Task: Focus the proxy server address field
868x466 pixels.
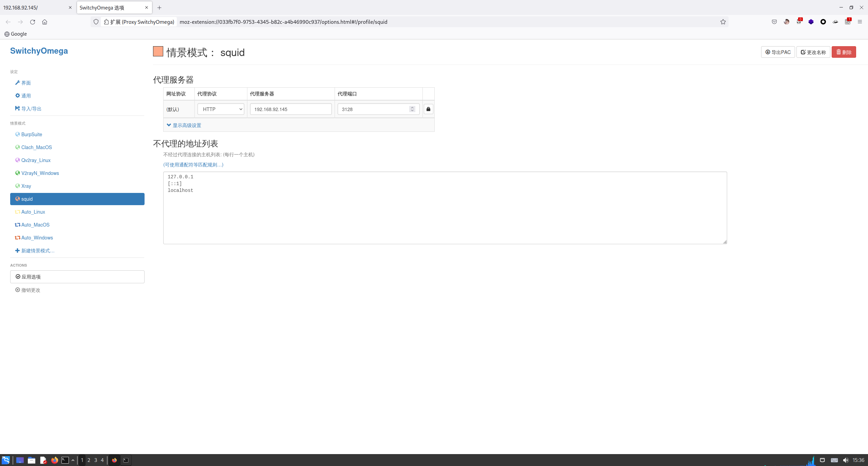Action: [291, 109]
